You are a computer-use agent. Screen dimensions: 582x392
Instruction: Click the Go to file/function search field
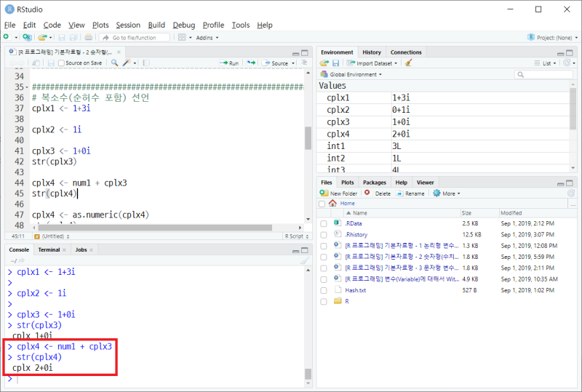(x=135, y=38)
